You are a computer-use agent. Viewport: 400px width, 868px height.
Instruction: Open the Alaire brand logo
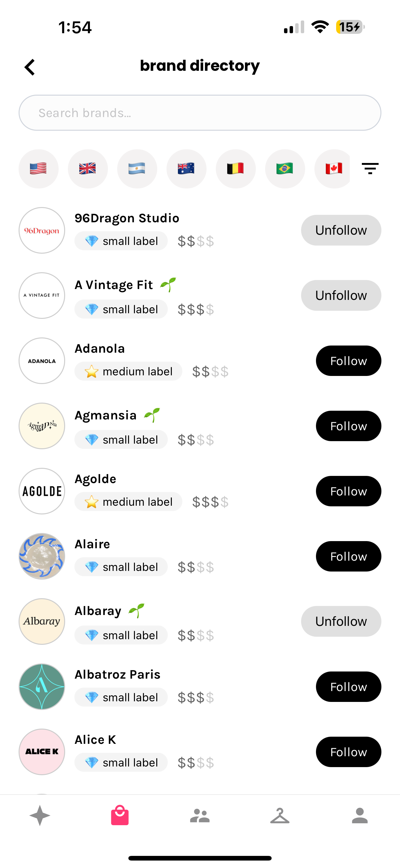pos(42,556)
